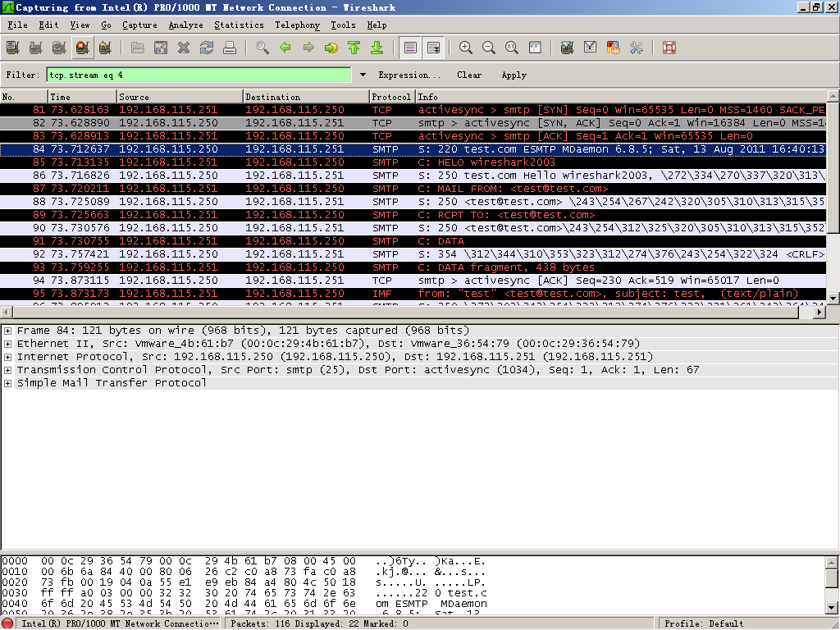Select packet 81 SYN row
Image resolution: width=840 pixels, height=630 pixels.
(413, 110)
